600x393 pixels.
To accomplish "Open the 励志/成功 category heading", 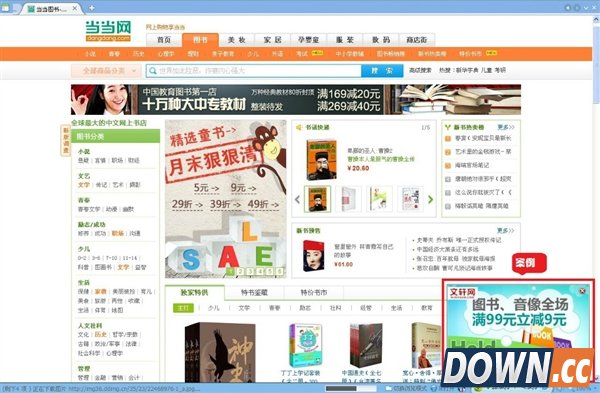I will pos(91,225).
